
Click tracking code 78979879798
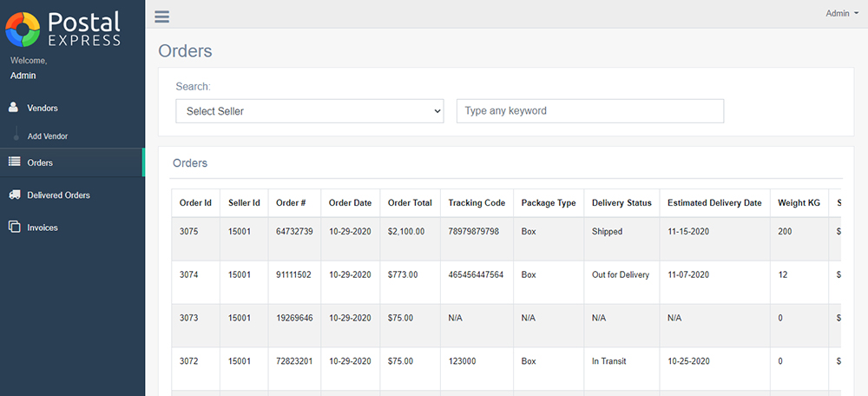tap(474, 232)
